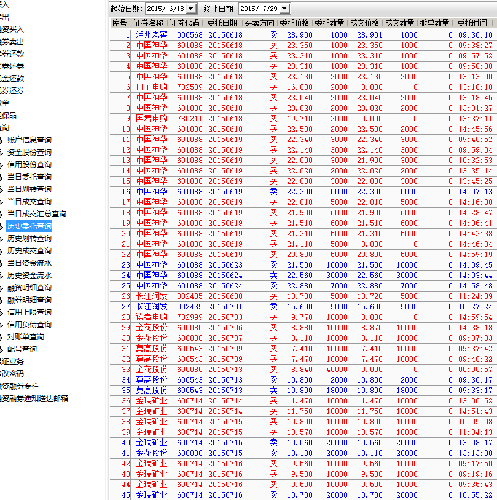497x500 pixels.
Task: Sort by the 证券代码 column header
Action: (185, 23)
